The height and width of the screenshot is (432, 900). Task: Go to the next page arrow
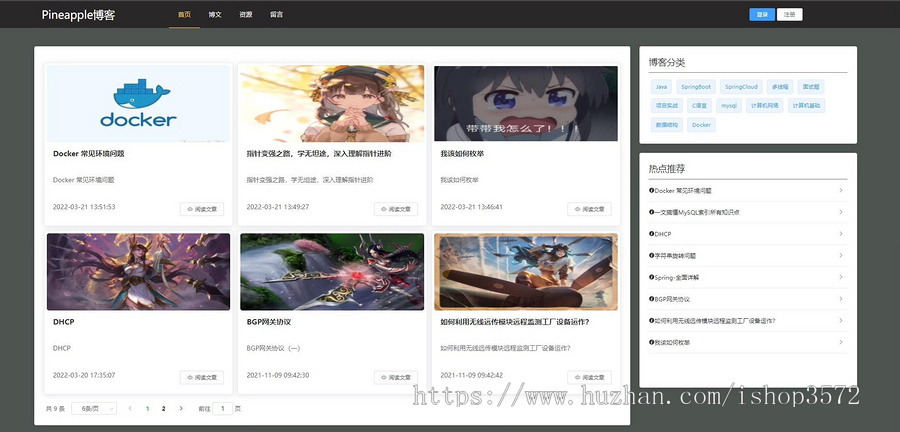181,408
